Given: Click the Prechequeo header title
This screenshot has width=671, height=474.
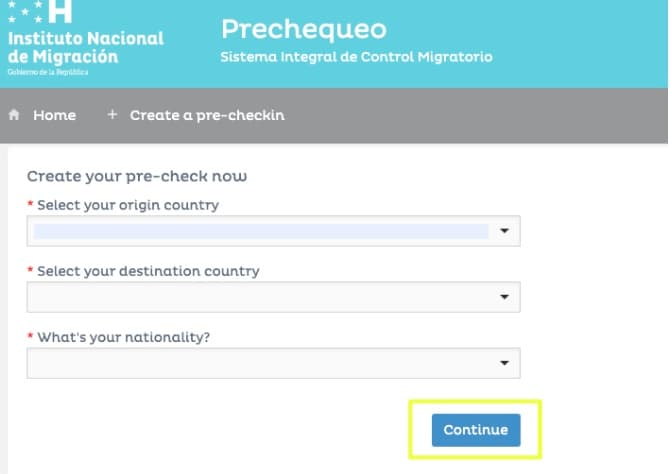Looking at the screenshot, I should click(303, 28).
